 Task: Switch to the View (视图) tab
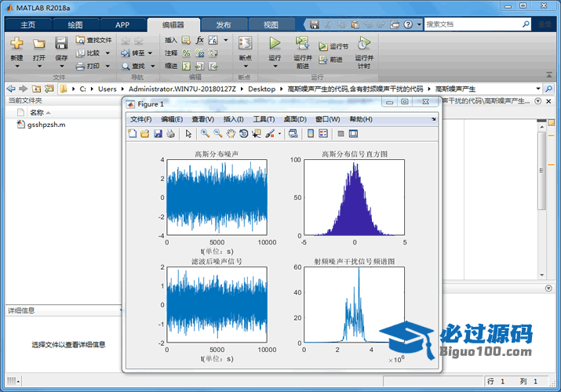pyautogui.click(x=271, y=25)
